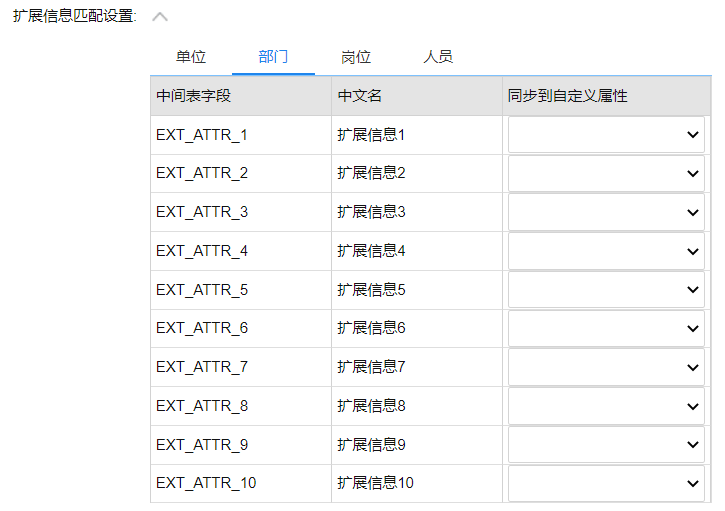The width and height of the screenshot is (725, 511).
Task: Click the EXT_ATTR_8 row dropdown
Action: 606,406
